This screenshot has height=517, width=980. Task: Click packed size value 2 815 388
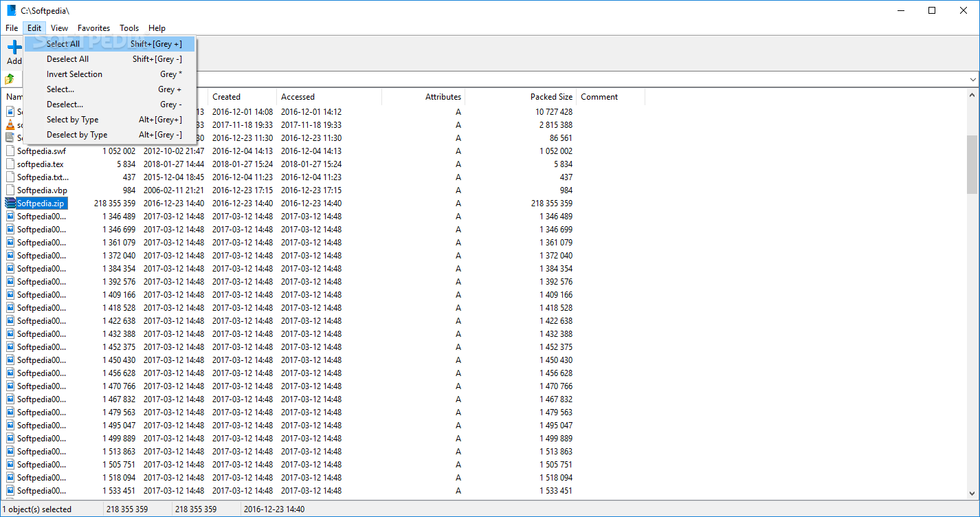[556, 124]
